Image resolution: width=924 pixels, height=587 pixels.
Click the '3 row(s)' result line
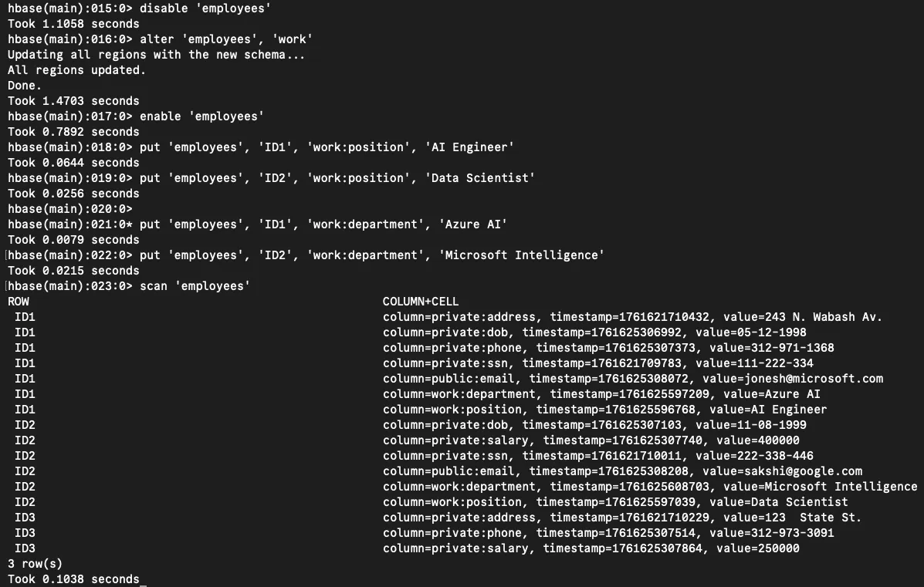36,564
